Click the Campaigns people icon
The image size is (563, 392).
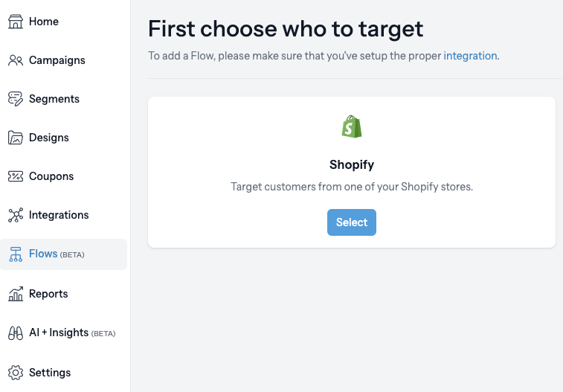point(16,60)
